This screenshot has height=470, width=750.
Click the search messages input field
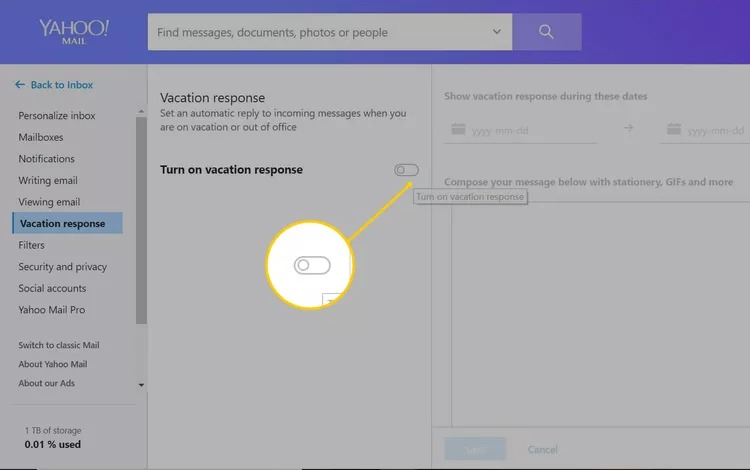point(320,32)
